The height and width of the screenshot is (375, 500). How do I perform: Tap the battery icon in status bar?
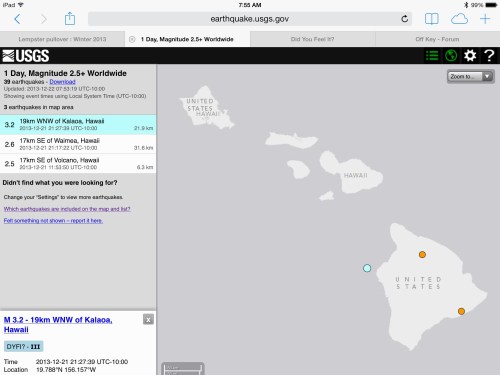tap(491, 5)
